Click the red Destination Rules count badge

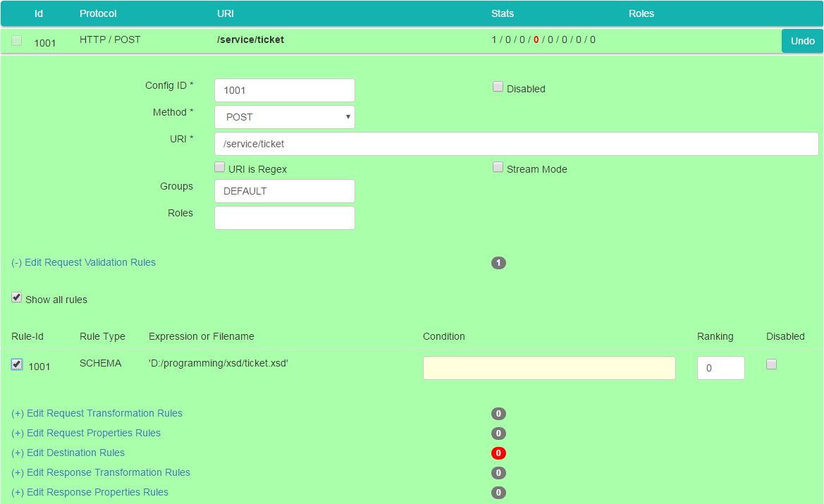tap(498, 453)
